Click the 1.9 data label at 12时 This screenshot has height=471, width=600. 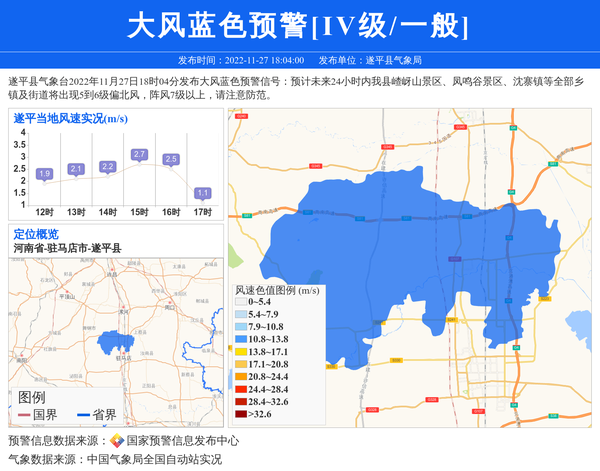click(x=44, y=174)
